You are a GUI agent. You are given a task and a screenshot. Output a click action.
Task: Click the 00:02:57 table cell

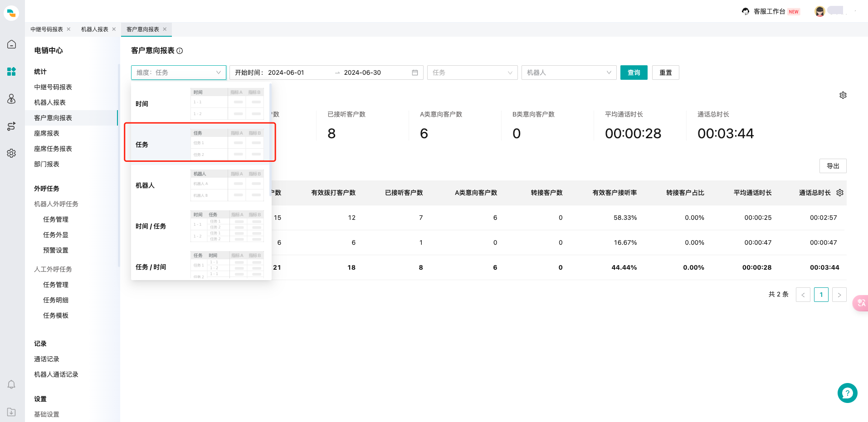823,218
